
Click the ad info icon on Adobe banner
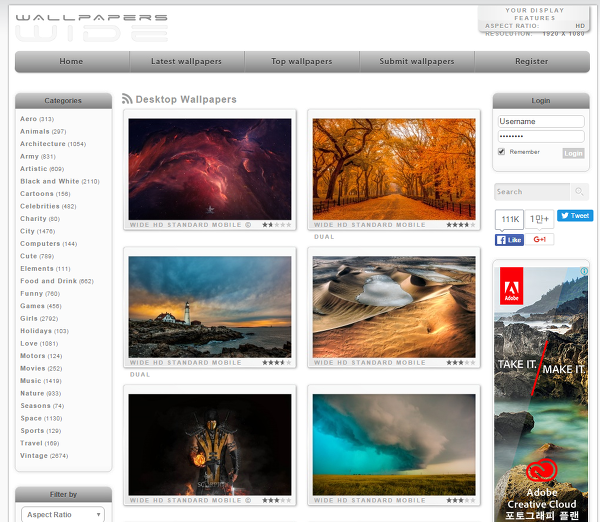[584, 271]
